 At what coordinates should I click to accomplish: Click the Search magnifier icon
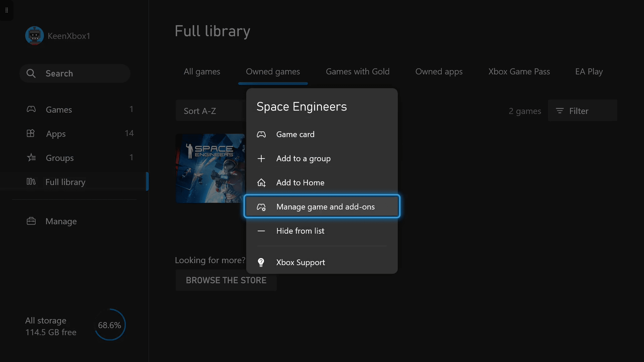coord(31,73)
